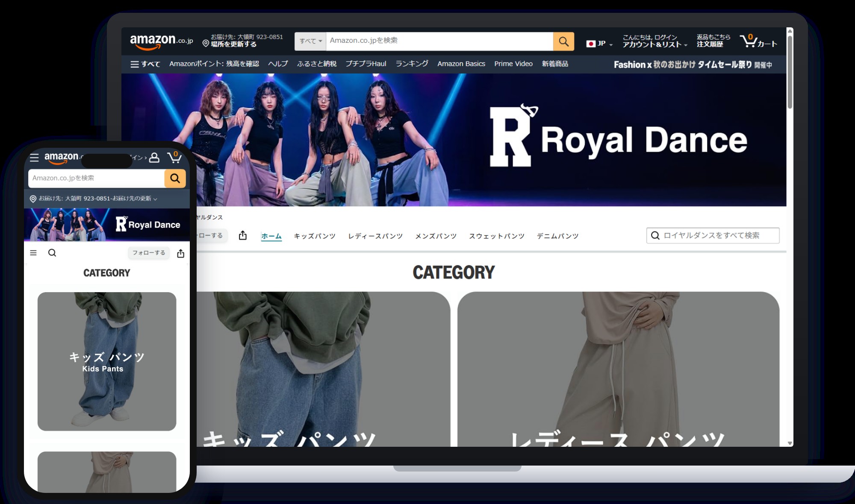
Task: Click the location pin next to 場所を更新する
Action: pyautogui.click(x=206, y=44)
